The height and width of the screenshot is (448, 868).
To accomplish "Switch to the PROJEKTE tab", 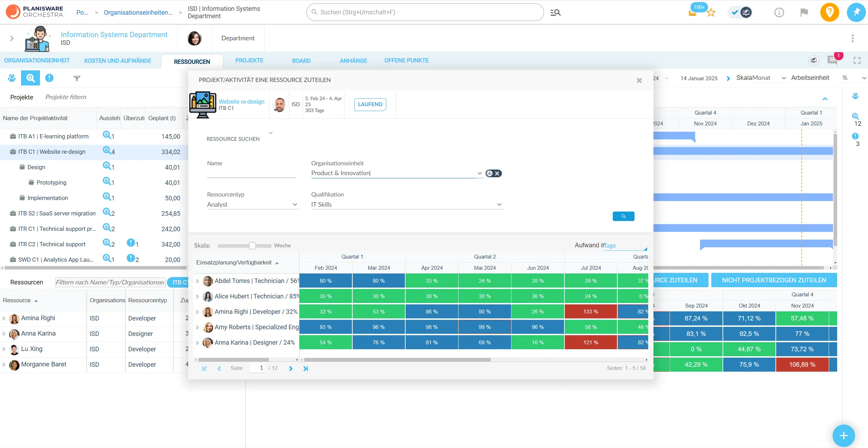I will (x=249, y=61).
